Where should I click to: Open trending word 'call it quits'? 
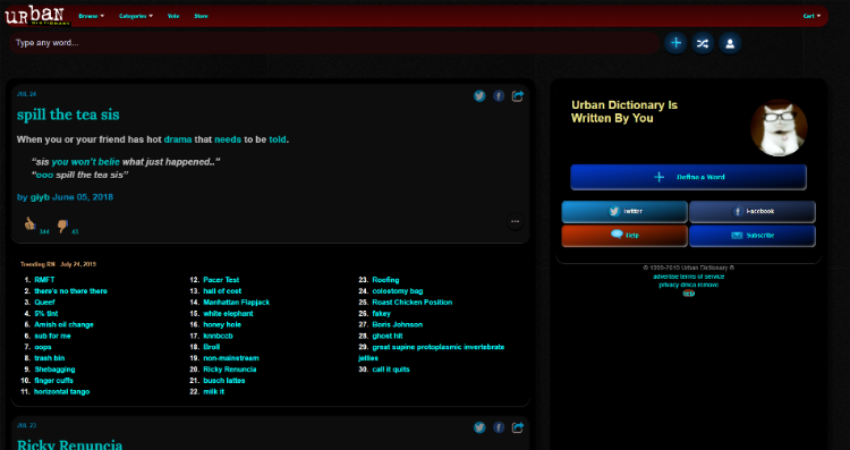pyautogui.click(x=391, y=369)
